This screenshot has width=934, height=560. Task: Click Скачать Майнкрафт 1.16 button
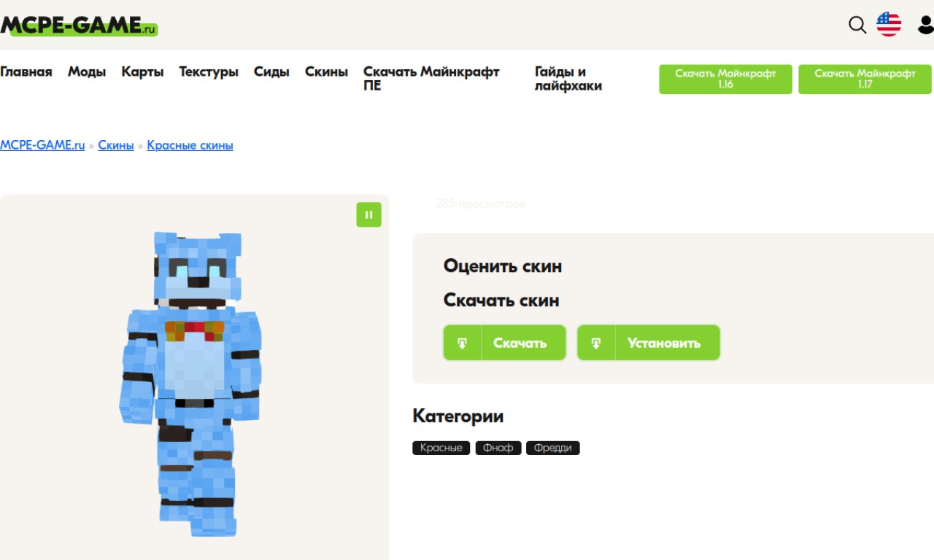(725, 79)
